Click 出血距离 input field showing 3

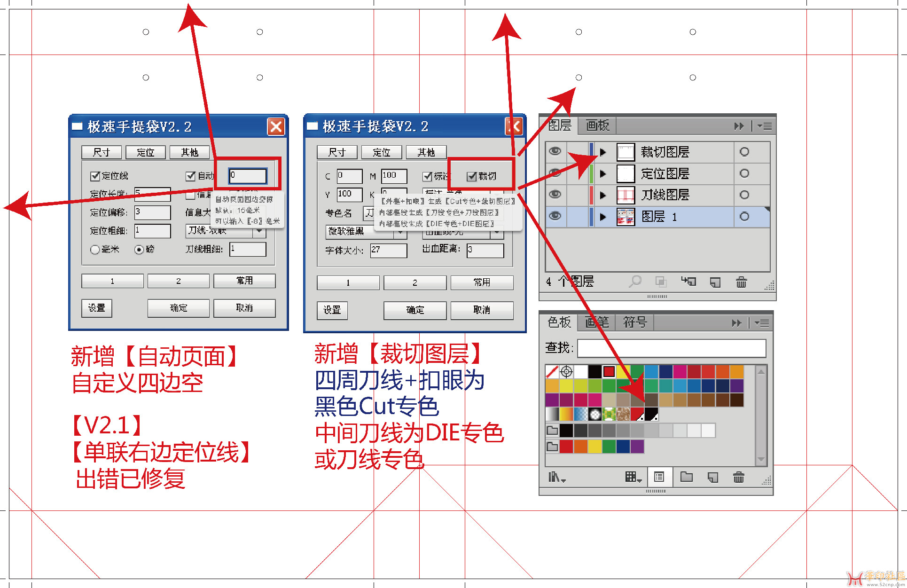tap(485, 251)
